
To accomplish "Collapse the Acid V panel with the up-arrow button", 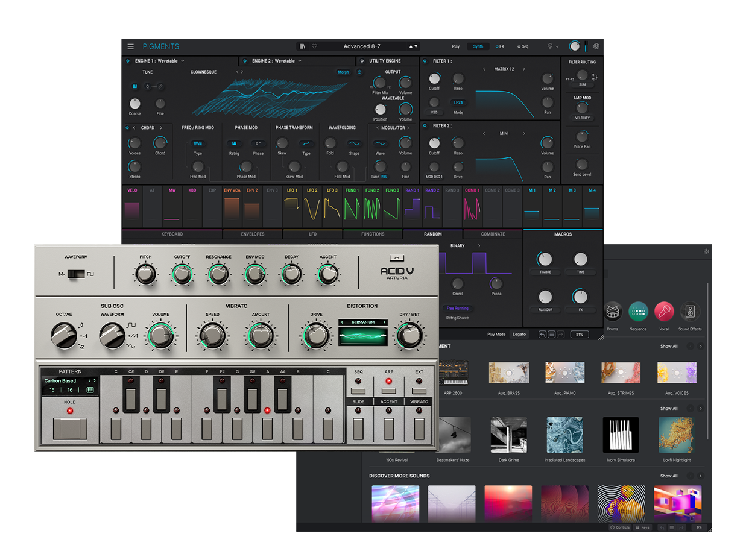I will point(396,257).
